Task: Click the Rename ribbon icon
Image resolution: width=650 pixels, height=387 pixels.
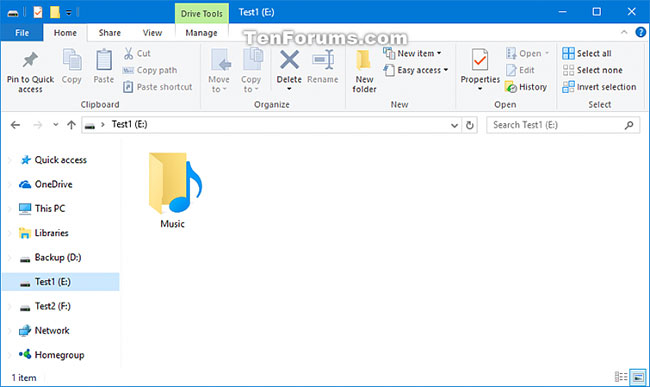Action: [x=323, y=60]
